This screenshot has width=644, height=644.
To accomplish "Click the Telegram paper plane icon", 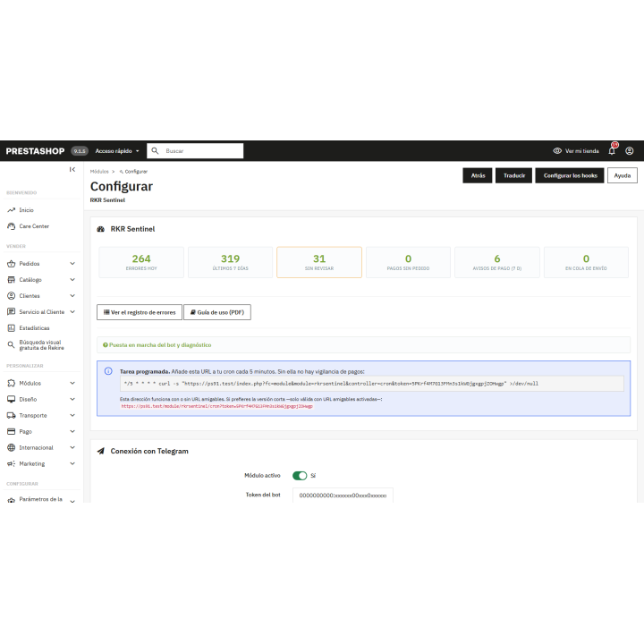I will 100,451.
